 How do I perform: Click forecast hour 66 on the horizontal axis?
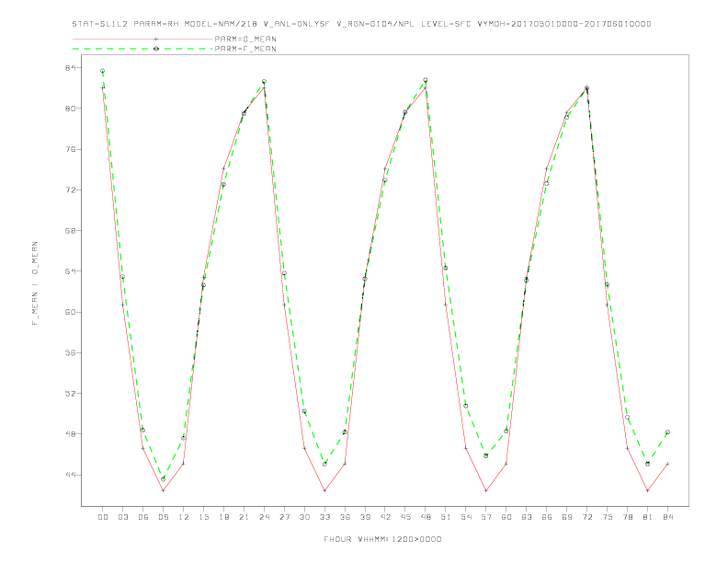(x=547, y=517)
